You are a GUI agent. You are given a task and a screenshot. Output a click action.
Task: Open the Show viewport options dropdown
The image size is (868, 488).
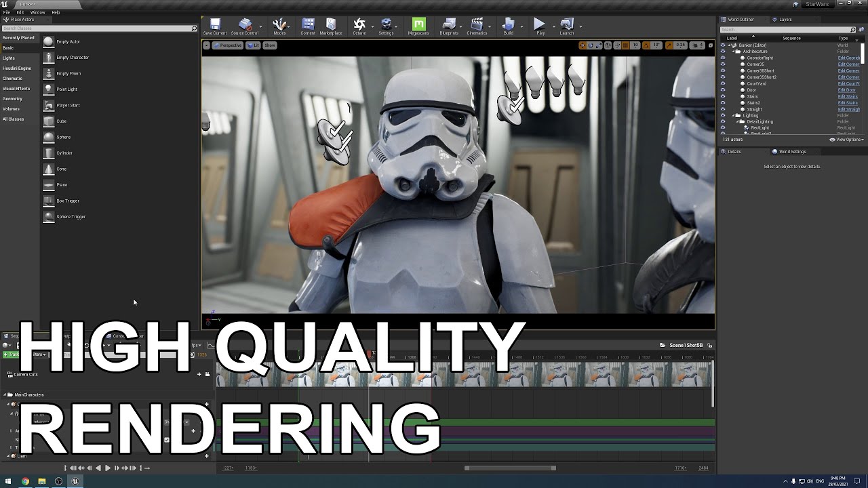(x=269, y=45)
